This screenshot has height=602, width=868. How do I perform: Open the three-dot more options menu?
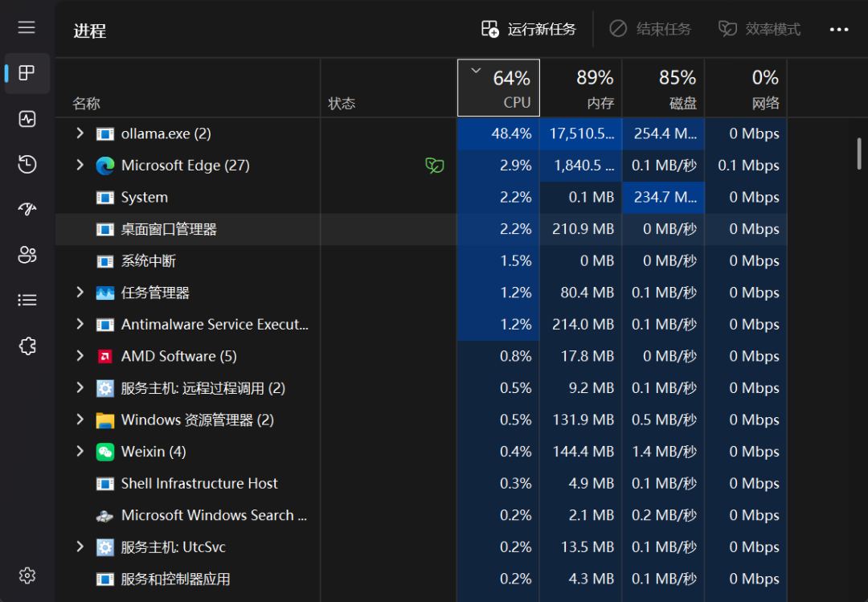pos(838,30)
